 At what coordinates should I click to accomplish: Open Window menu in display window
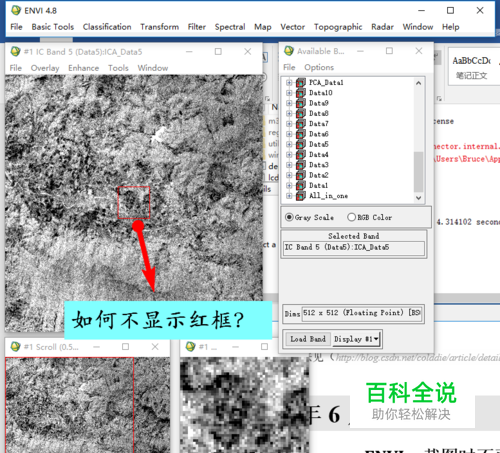coord(153,68)
